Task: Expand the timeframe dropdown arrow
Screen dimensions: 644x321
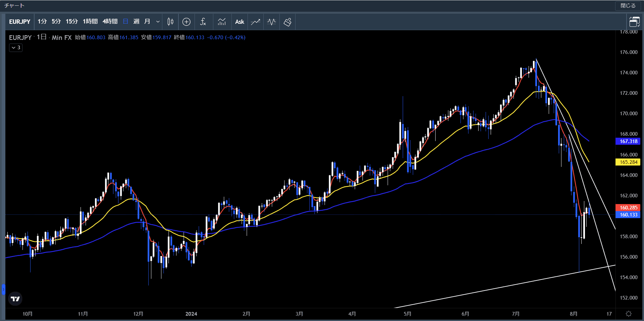Action: (158, 22)
